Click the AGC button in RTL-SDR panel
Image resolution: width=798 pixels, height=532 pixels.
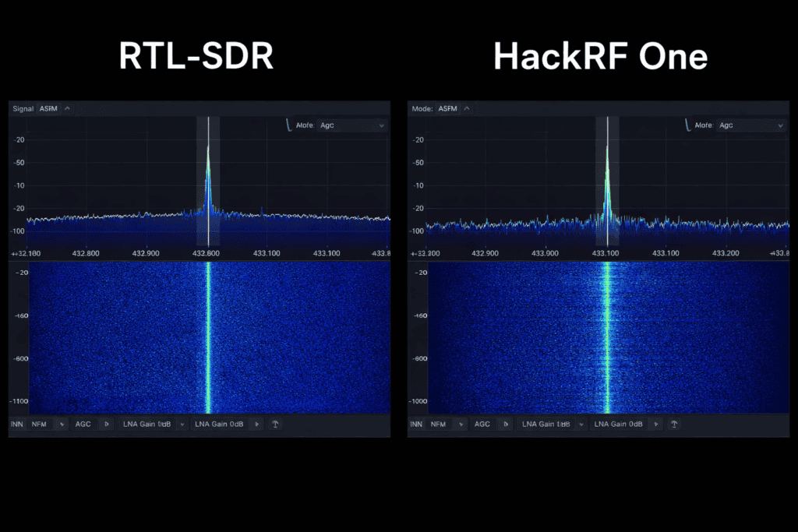[x=83, y=424]
